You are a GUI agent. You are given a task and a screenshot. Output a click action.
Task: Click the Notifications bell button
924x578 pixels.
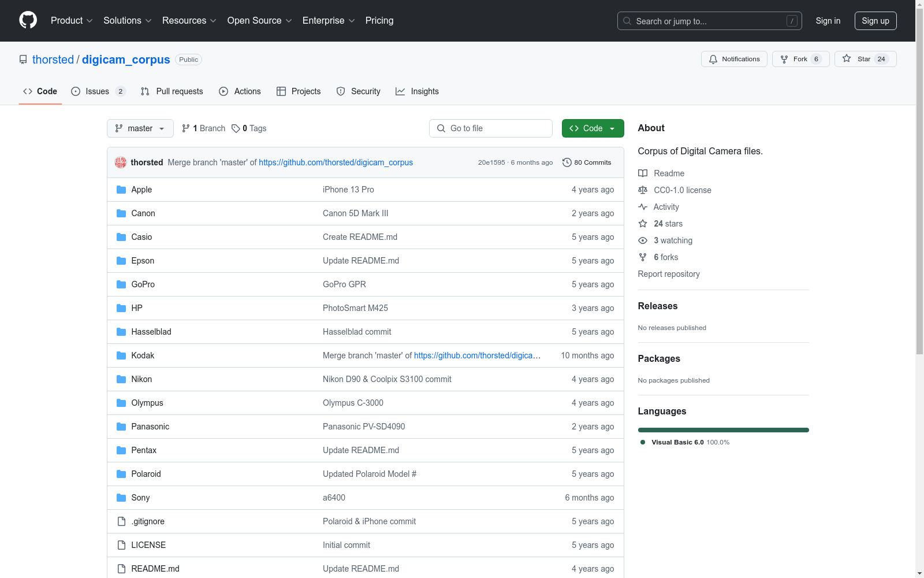pyautogui.click(x=734, y=59)
